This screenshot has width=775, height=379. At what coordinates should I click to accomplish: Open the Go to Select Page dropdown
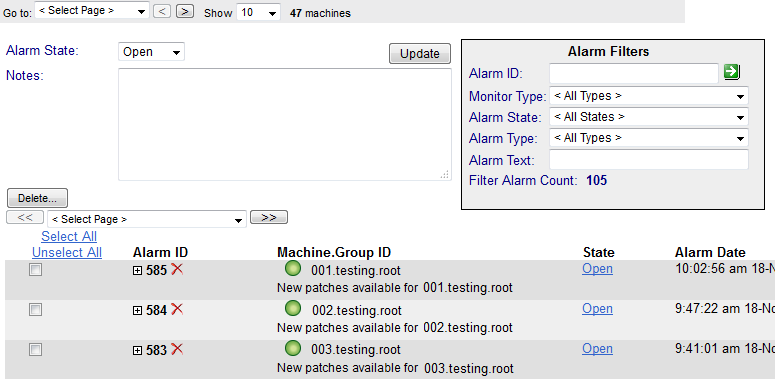(x=92, y=11)
